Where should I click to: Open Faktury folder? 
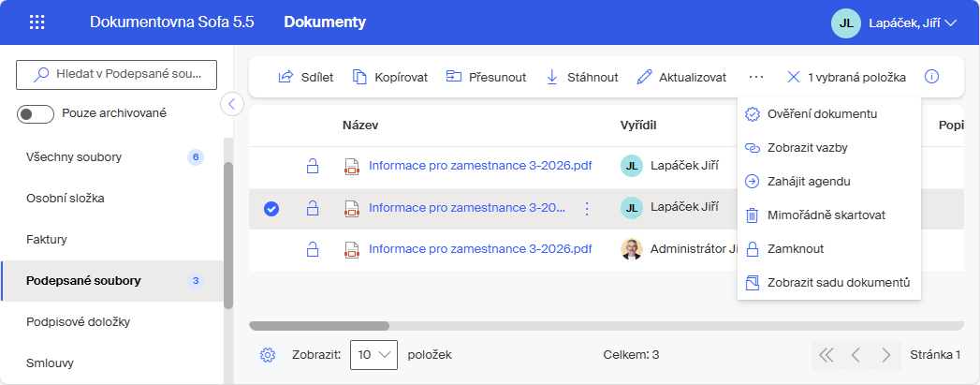point(112,240)
